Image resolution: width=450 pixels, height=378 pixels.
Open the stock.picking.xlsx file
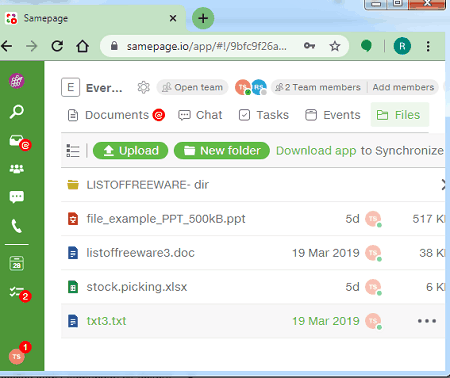[x=137, y=287]
